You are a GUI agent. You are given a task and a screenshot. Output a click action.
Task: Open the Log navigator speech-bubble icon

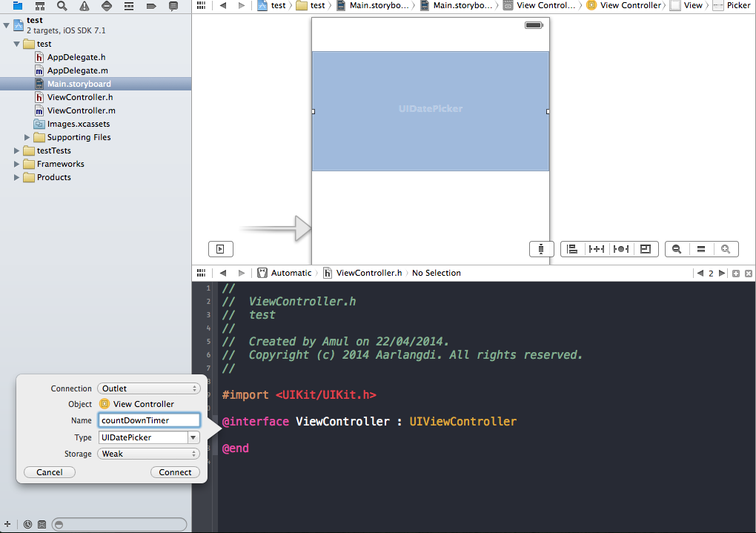172,6
